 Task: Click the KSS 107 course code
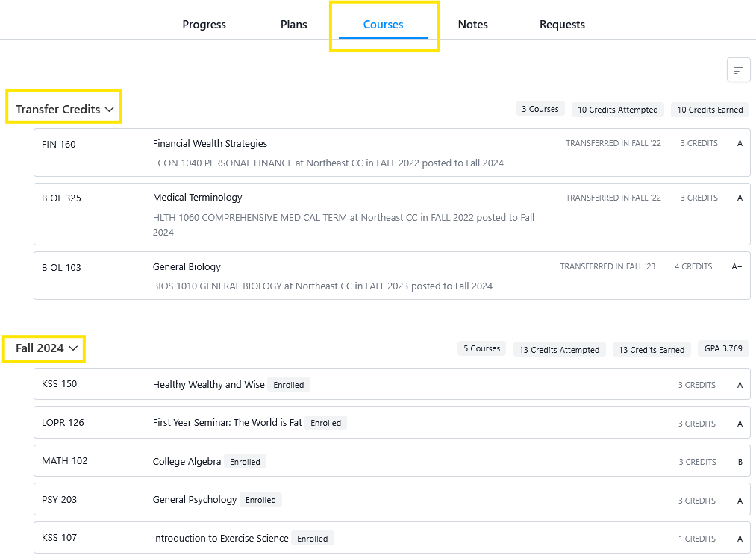(59, 538)
